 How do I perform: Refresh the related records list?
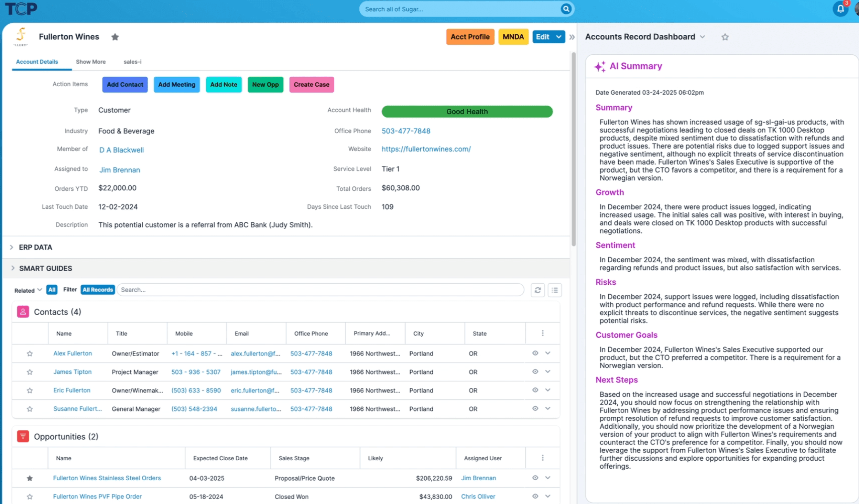click(x=537, y=290)
